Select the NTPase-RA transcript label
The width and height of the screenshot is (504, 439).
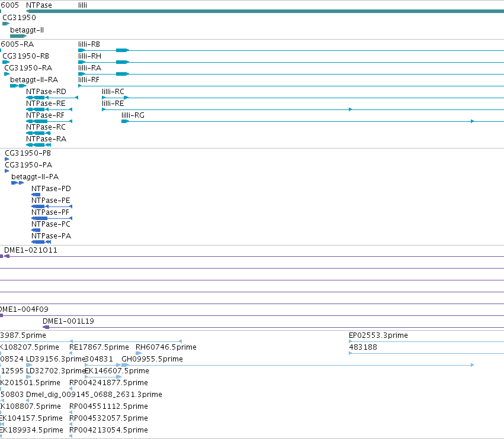coord(46,140)
